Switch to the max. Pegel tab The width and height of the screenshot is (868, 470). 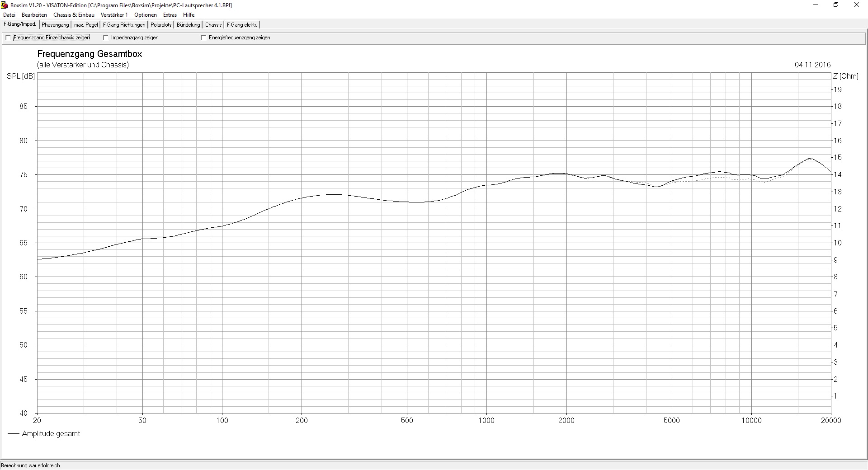click(x=86, y=25)
